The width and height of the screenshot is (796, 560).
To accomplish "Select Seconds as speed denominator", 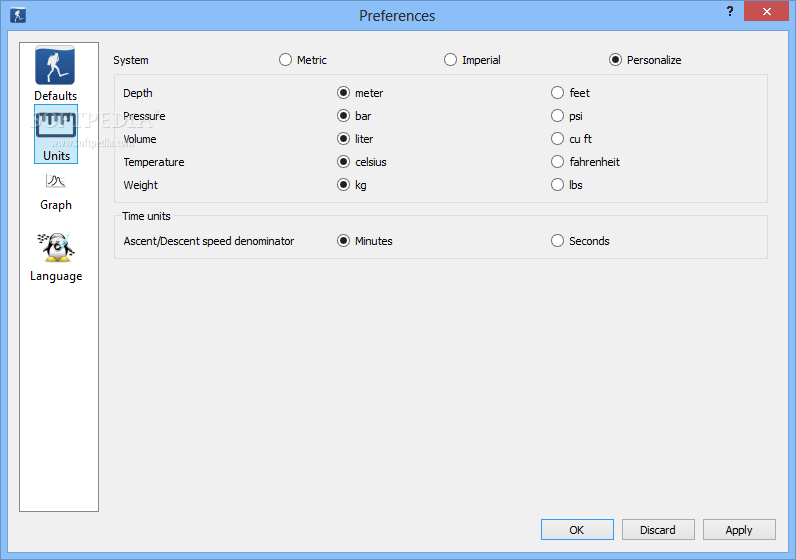I will click(x=580, y=241).
